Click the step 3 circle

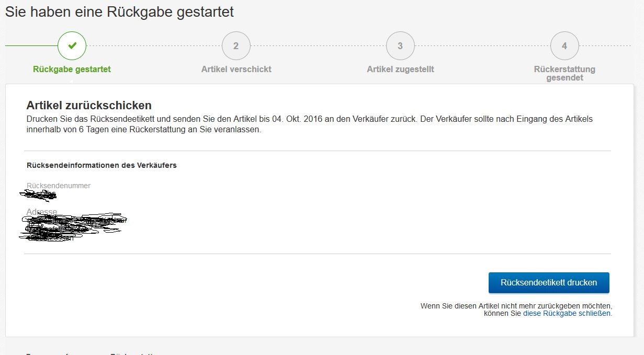pos(400,46)
